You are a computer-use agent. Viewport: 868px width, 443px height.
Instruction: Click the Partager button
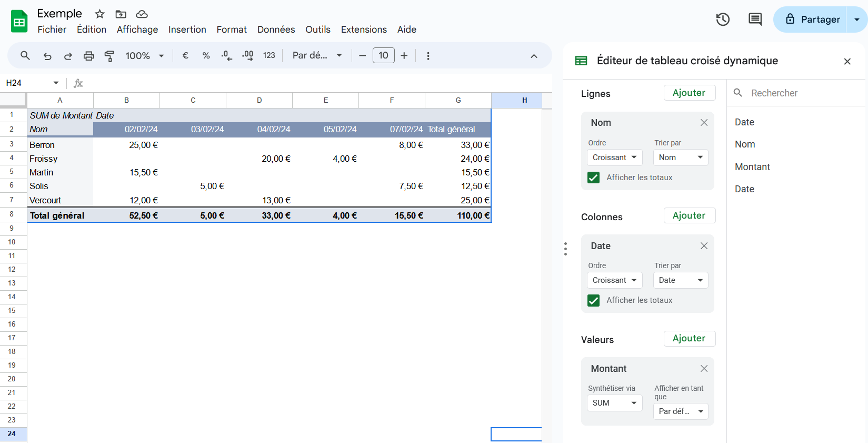point(810,19)
